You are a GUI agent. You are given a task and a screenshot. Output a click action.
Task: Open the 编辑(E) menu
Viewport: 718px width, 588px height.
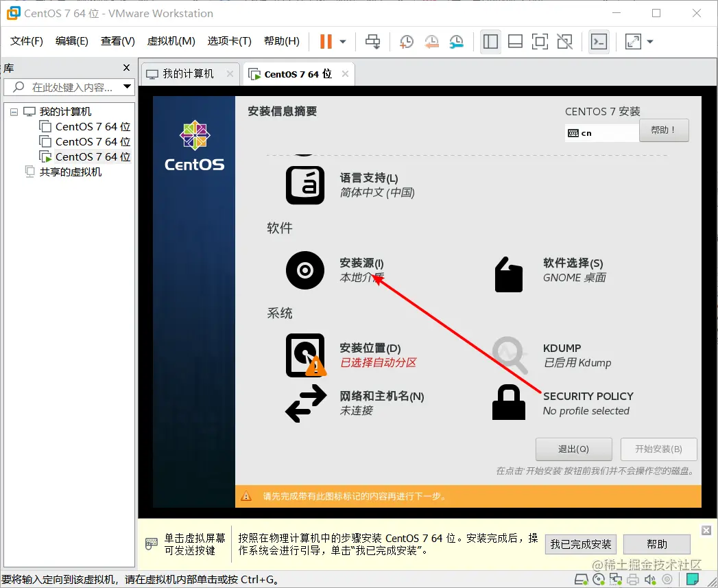tap(72, 41)
